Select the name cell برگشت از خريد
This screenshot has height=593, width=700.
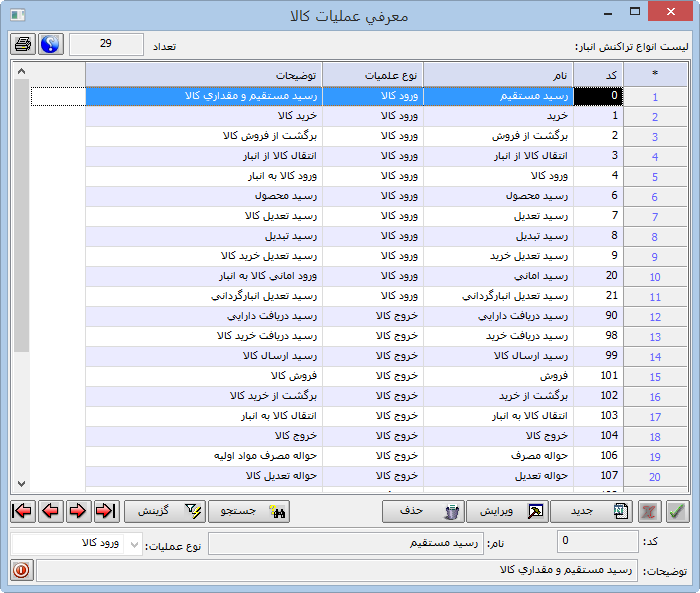pos(498,396)
